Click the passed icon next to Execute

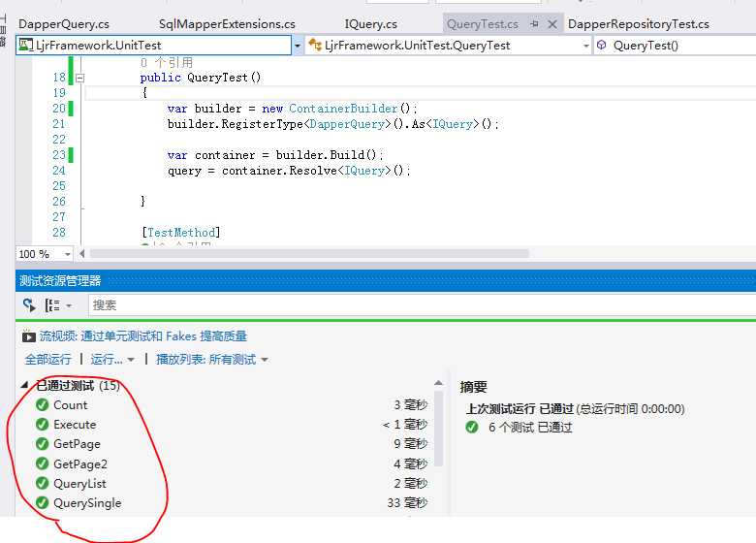[43, 424]
